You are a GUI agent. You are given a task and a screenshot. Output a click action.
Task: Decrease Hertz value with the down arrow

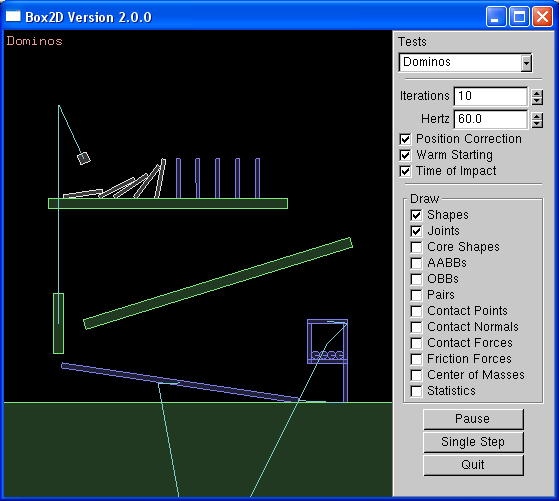pos(537,124)
